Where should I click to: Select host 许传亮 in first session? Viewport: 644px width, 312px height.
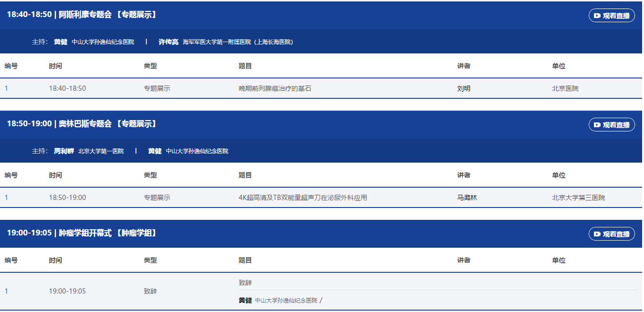(x=168, y=42)
